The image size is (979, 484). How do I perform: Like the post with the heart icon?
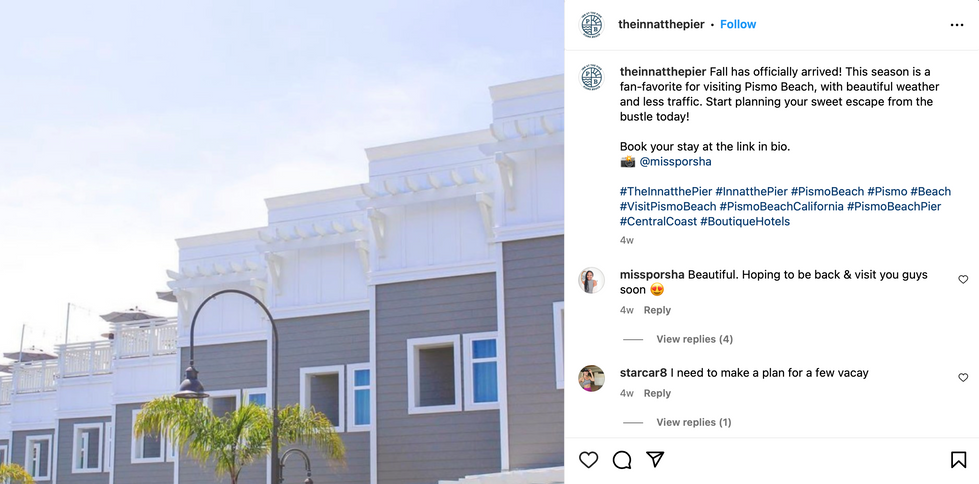tap(588, 460)
